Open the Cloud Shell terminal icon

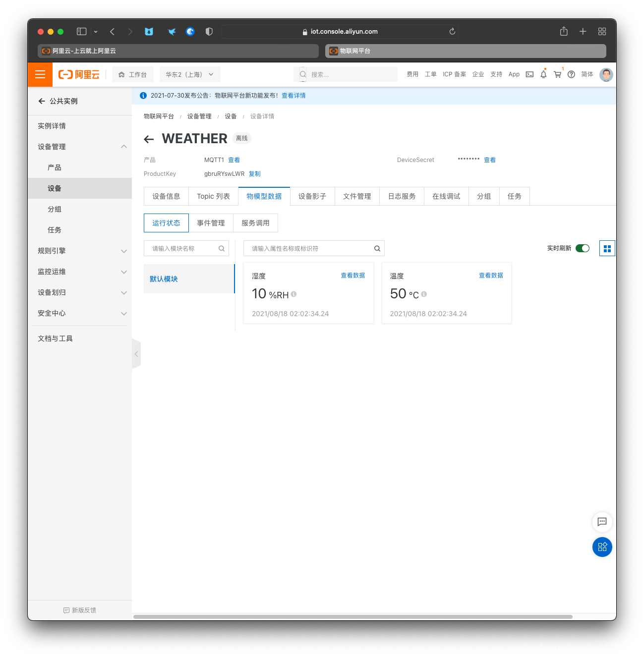529,74
